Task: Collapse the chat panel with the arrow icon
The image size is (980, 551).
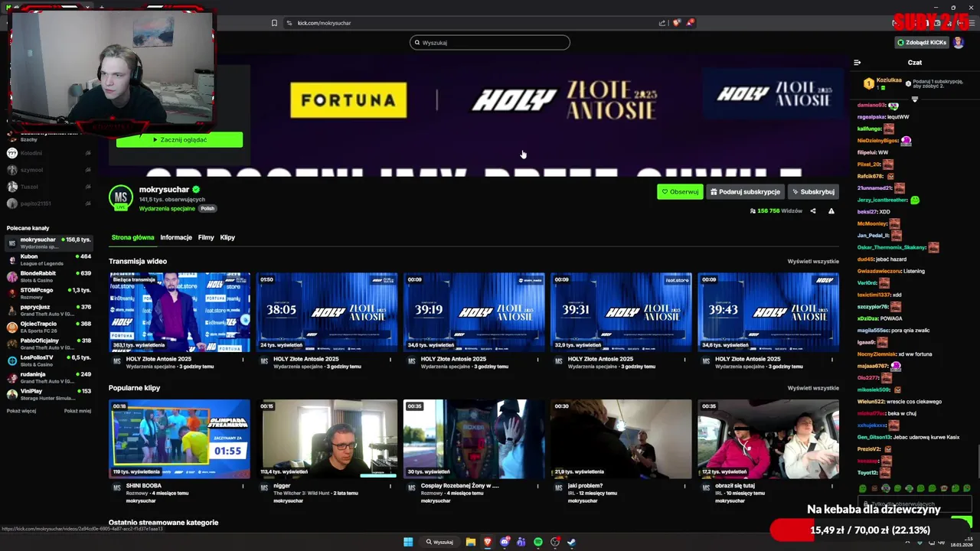Action: pos(857,63)
